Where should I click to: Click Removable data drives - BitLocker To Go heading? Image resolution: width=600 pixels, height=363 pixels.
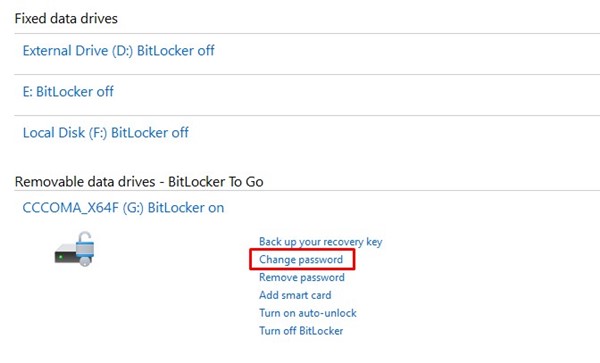coord(139,181)
